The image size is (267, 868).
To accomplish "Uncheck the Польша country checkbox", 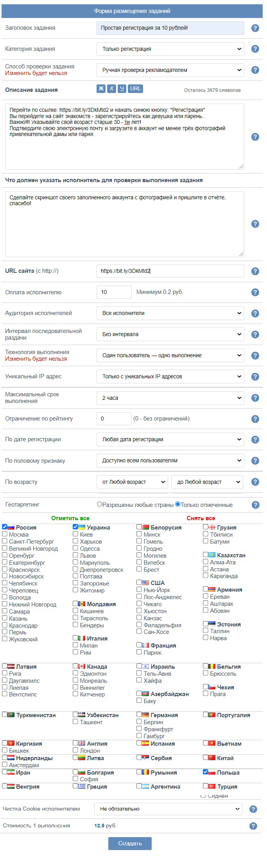I will [206, 772].
